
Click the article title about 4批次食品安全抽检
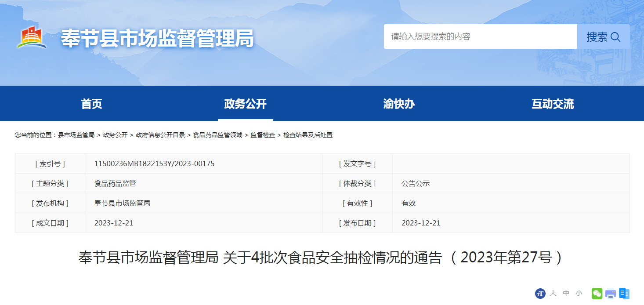click(322, 258)
